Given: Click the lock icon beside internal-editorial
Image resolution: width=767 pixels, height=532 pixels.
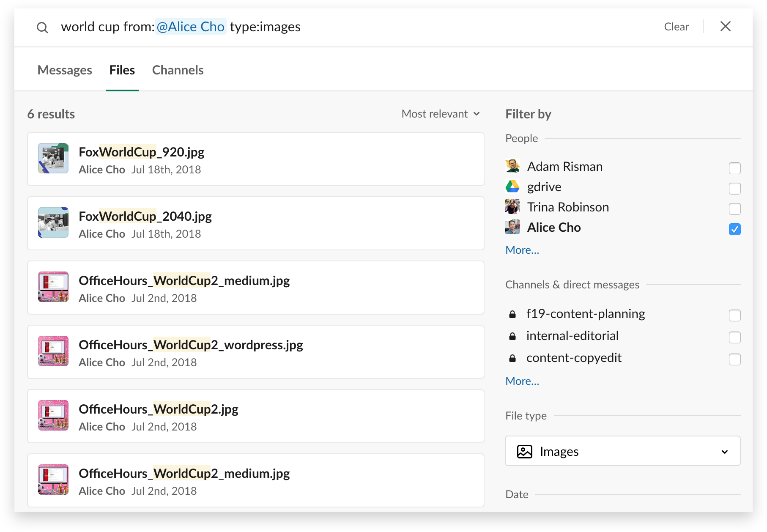Looking at the screenshot, I should [512, 336].
